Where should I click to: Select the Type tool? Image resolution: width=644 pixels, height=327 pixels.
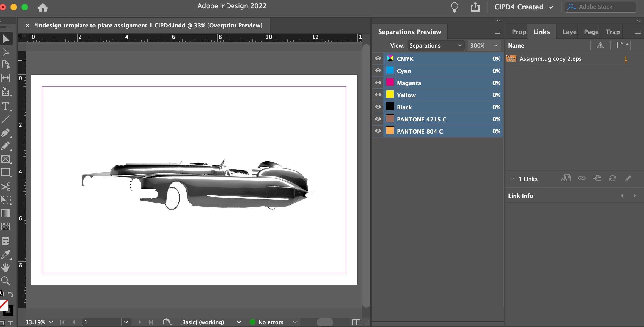5,106
